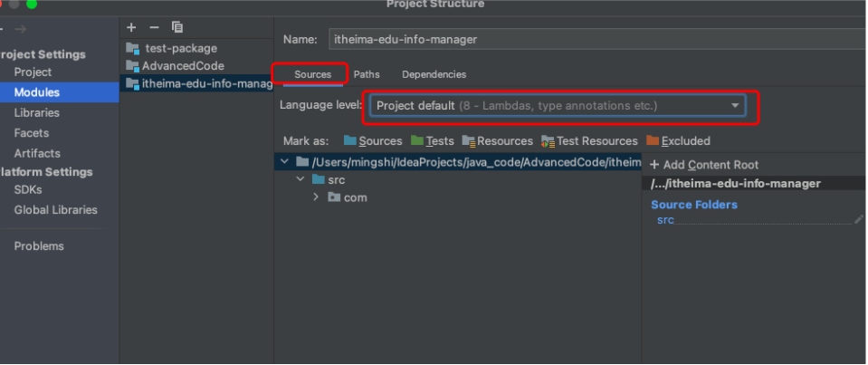Image resolution: width=868 pixels, height=365 pixels.
Task: Switch to the Paths tab
Action: pos(367,74)
